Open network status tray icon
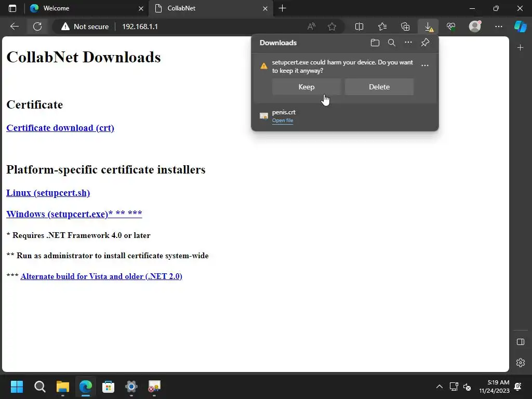The width and height of the screenshot is (532, 399). coord(454,387)
